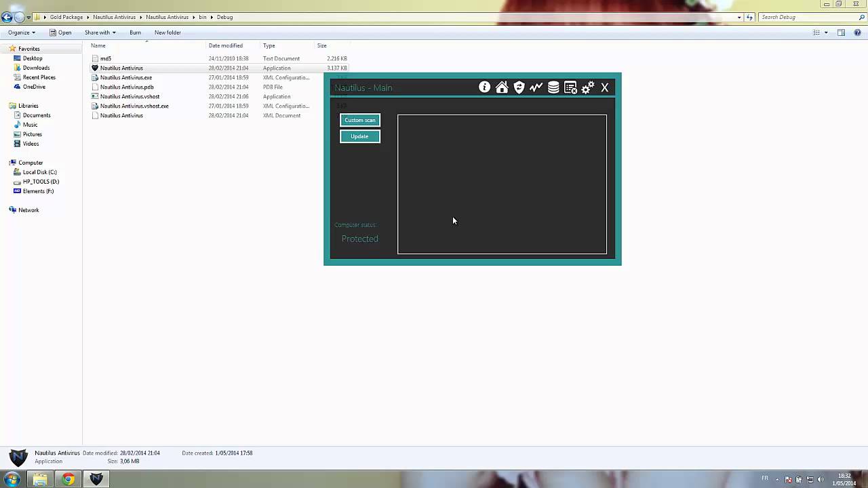Expand the view options dropdown arrow
868x488 pixels.
pos(825,33)
